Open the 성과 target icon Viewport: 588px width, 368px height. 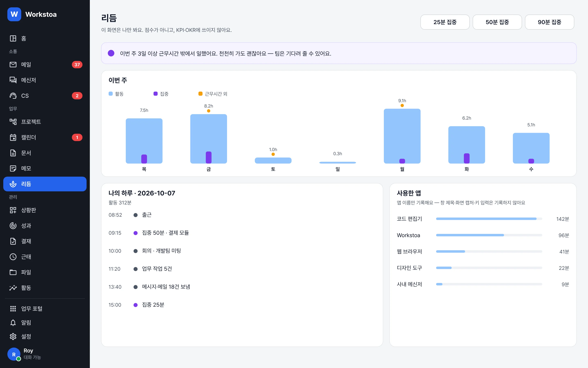(13, 226)
